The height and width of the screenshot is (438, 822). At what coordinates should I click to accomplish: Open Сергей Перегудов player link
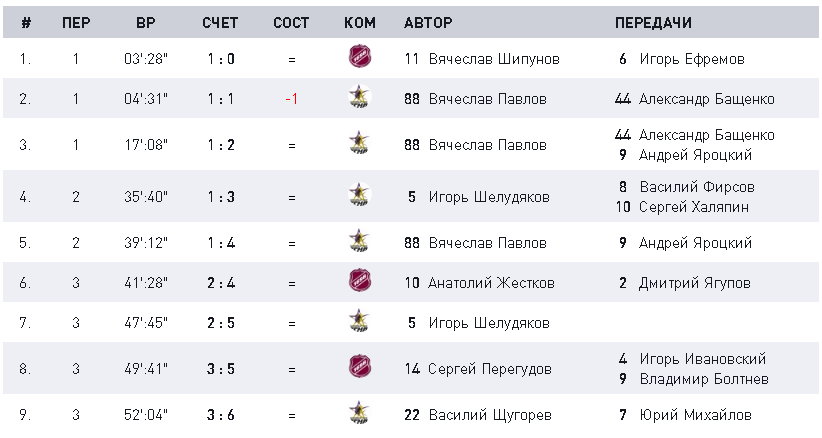490,369
